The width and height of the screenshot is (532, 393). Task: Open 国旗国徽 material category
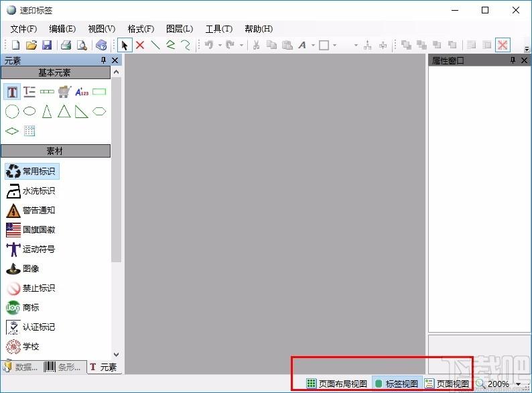tap(31, 230)
